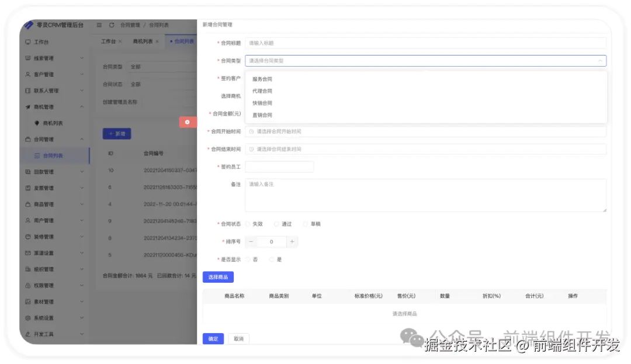Select 合同列表 in the sidebar menu
This screenshot has height=364, width=631.
point(53,155)
